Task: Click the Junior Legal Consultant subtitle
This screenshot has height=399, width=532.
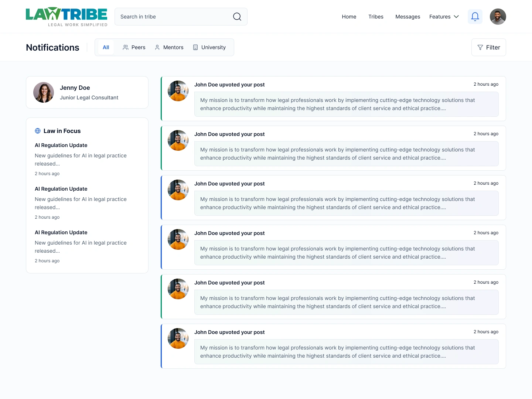Action: (x=89, y=98)
